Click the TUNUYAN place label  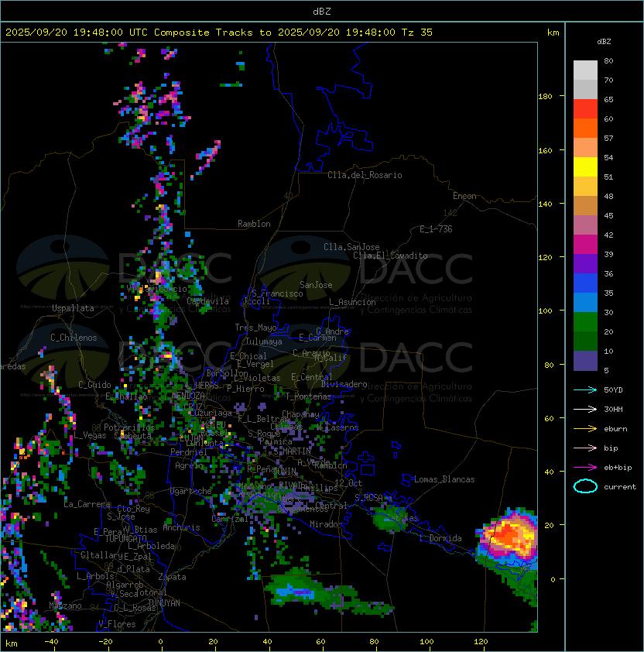(164, 603)
